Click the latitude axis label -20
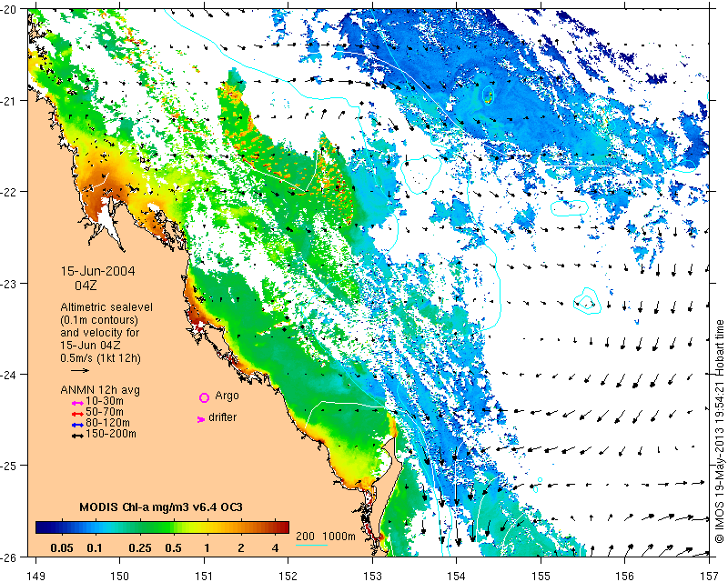The image size is (728, 582). point(8,10)
